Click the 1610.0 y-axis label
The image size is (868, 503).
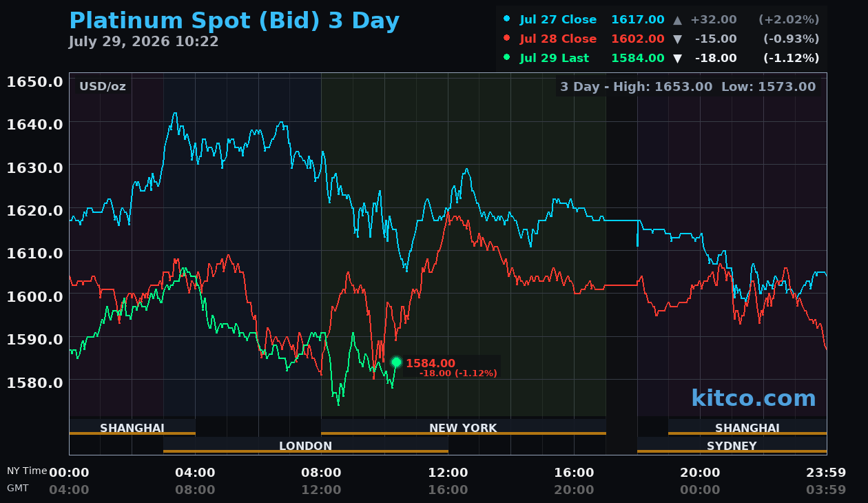pos(35,253)
